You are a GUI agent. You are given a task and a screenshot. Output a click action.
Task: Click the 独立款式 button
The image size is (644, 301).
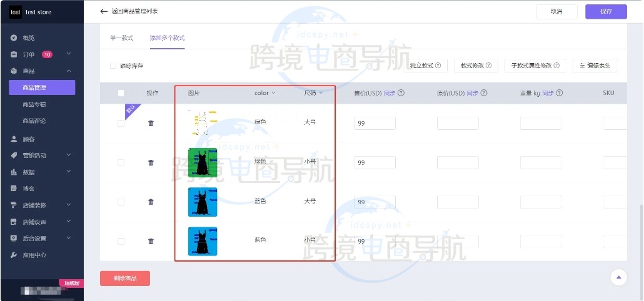425,66
